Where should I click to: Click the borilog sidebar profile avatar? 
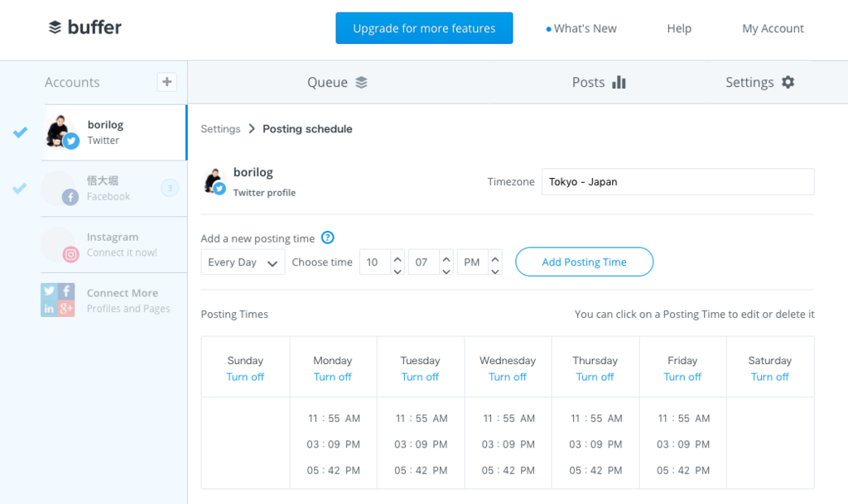[x=60, y=132]
